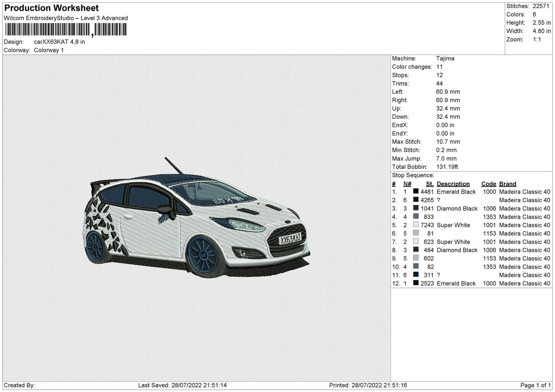The image size is (555, 392).
Task: Click the Machine value 'Tajima'
Action: point(445,58)
